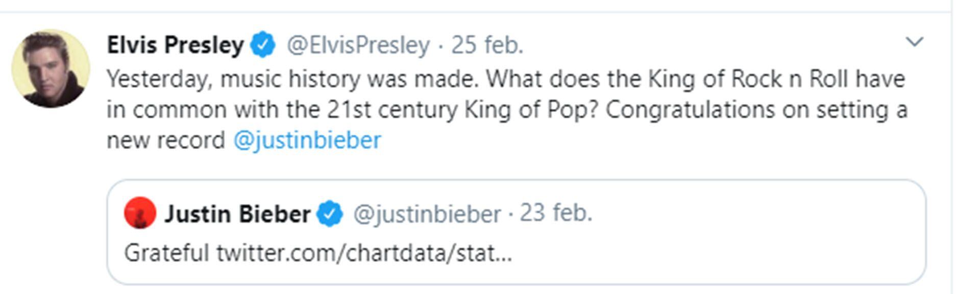Click the "Congratulations on setting a" text
980x294 pixels.
coord(756,110)
